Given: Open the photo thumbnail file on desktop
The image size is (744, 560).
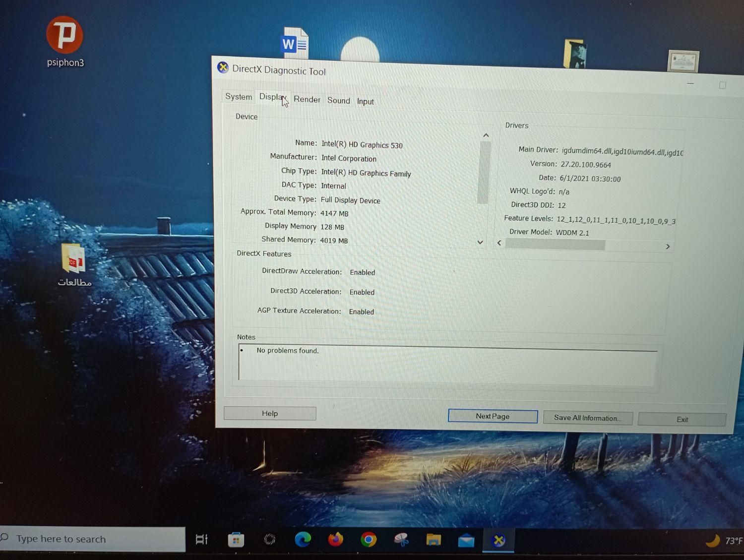Looking at the screenshot, I should pyautogui.click(x=575, y=54).
